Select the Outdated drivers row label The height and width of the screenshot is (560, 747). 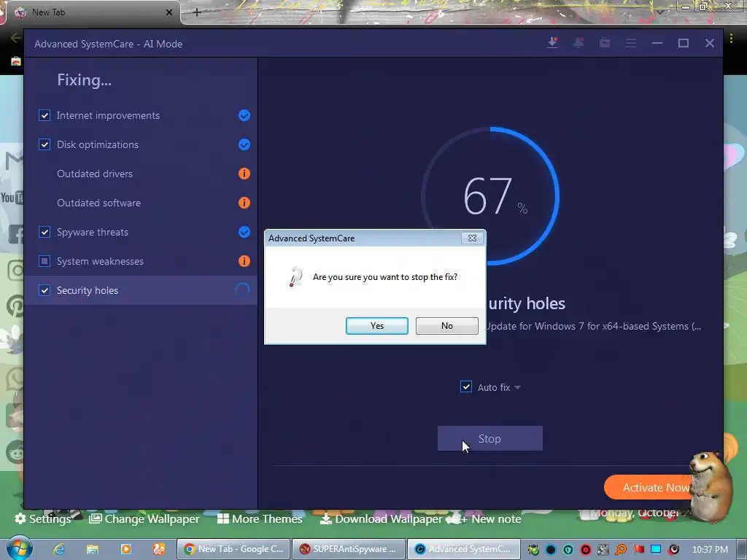tap(95, 174)
